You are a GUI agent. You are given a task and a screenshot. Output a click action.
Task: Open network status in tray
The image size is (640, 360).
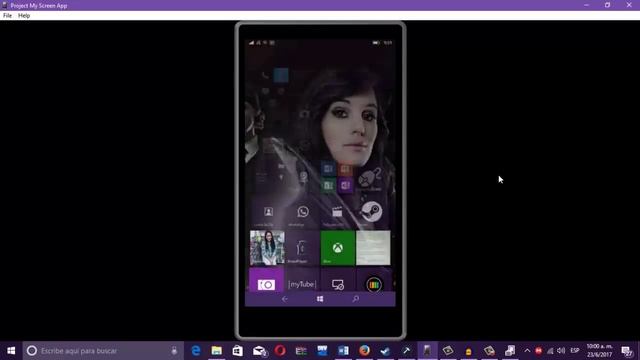pos(550,351)
